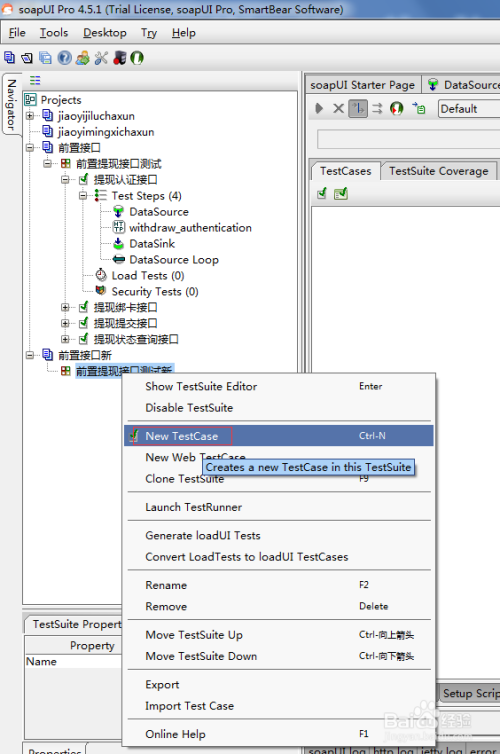500x754 pixels.
Task: Collapse the 前置接口新 project node
Action: coord(30,355)
